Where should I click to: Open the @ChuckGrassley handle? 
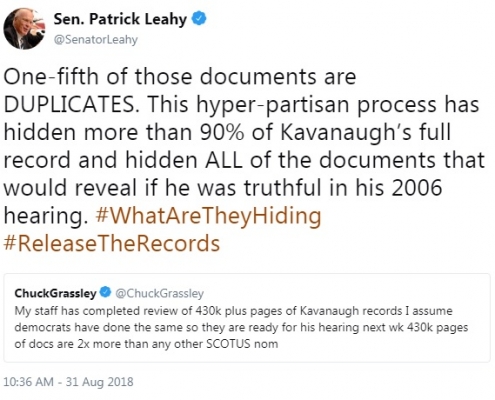click(x=159, y=293)
